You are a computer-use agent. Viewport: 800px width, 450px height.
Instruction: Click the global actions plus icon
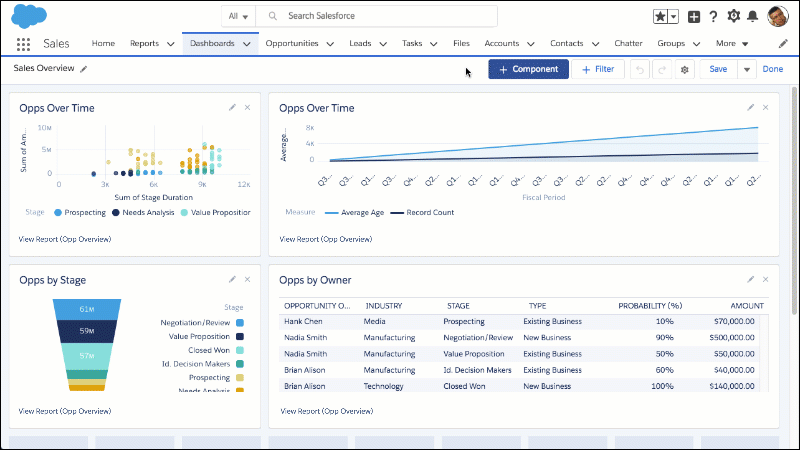(694, 16)
